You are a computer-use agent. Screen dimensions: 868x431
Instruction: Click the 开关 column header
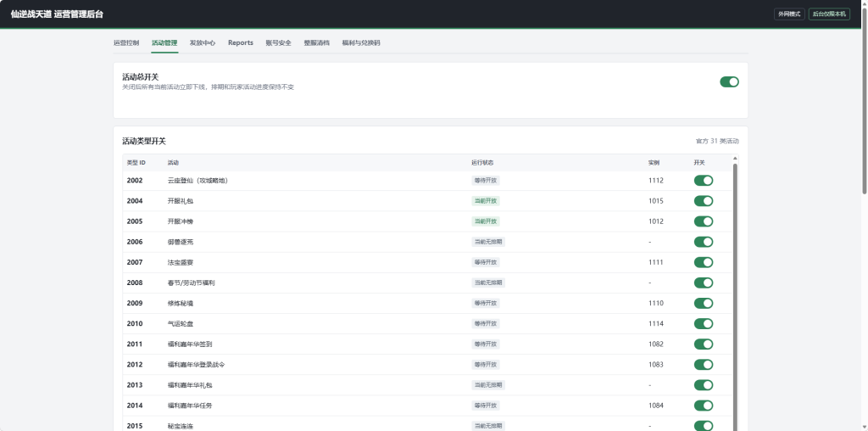pyautogui.click(x=699, y=163)
